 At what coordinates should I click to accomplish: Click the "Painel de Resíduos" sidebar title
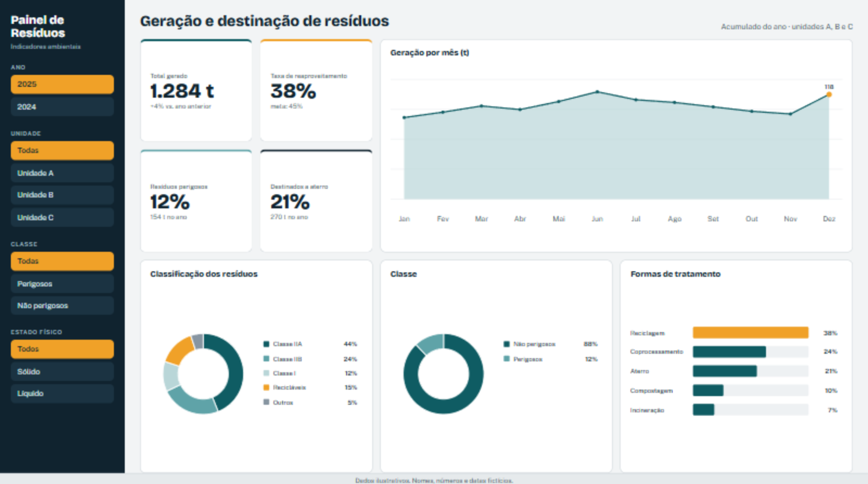pyautogui.click(x=38, y=27)
